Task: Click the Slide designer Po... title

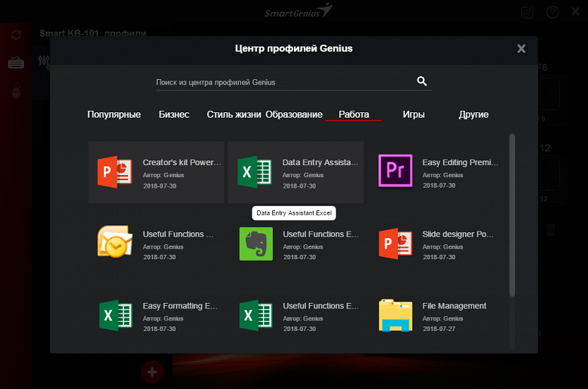Action: [458, 234]
